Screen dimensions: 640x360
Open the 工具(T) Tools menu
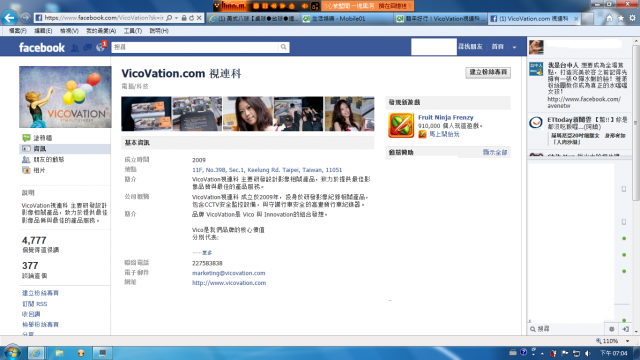click(133, 31)
